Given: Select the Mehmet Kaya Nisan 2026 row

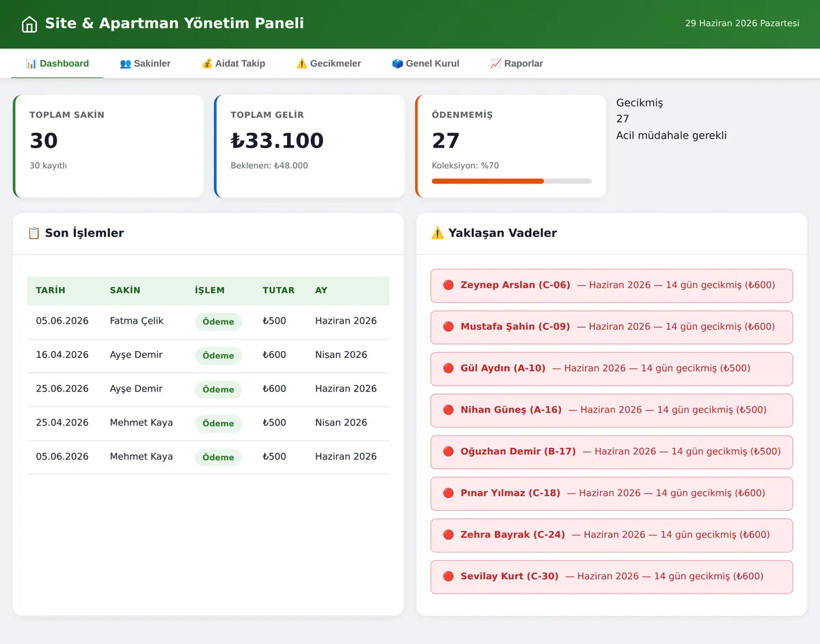Looking at the screenshot, I should (208, 423).
